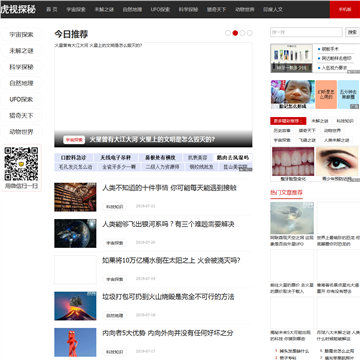
Task: Click the bottles ad image in right column
Action: tap(291, 58)
